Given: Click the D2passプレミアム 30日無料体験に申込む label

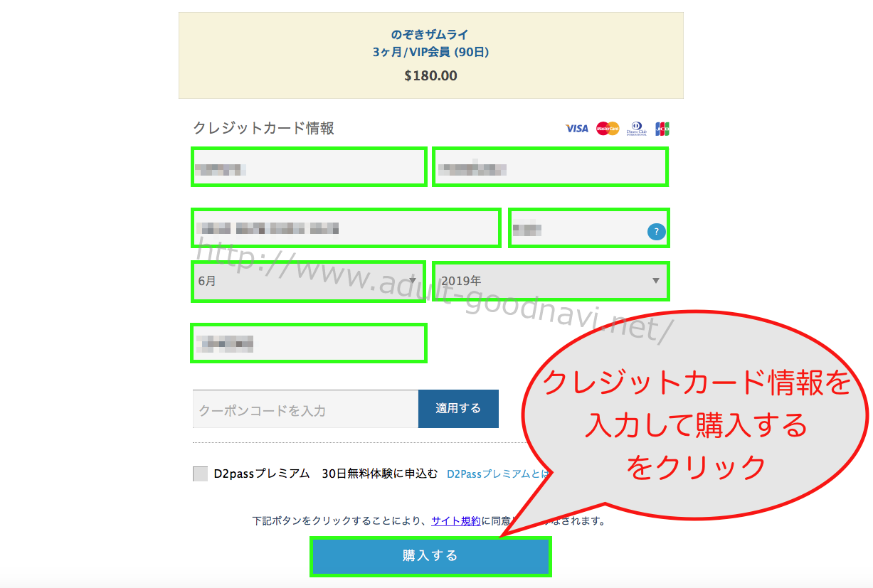Looking at the screenshot, I should [x=326, y=474].
